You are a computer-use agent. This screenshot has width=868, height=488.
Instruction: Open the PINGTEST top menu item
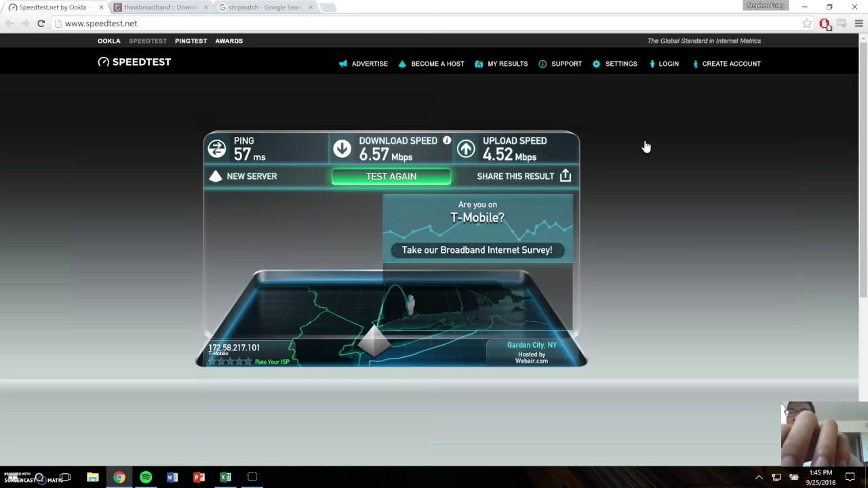coord(191,41)
